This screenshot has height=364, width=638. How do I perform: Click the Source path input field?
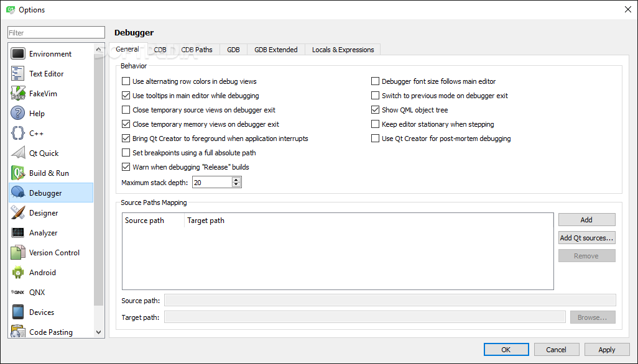pos(390,301)
